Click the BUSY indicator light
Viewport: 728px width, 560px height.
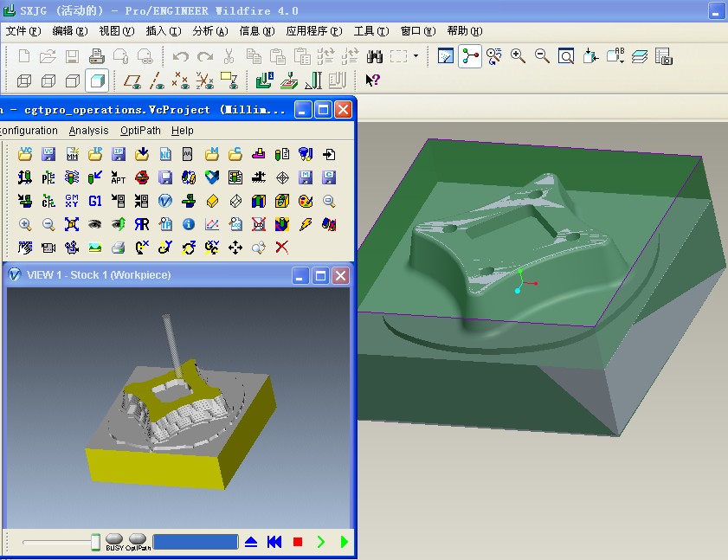click(114, 538)
